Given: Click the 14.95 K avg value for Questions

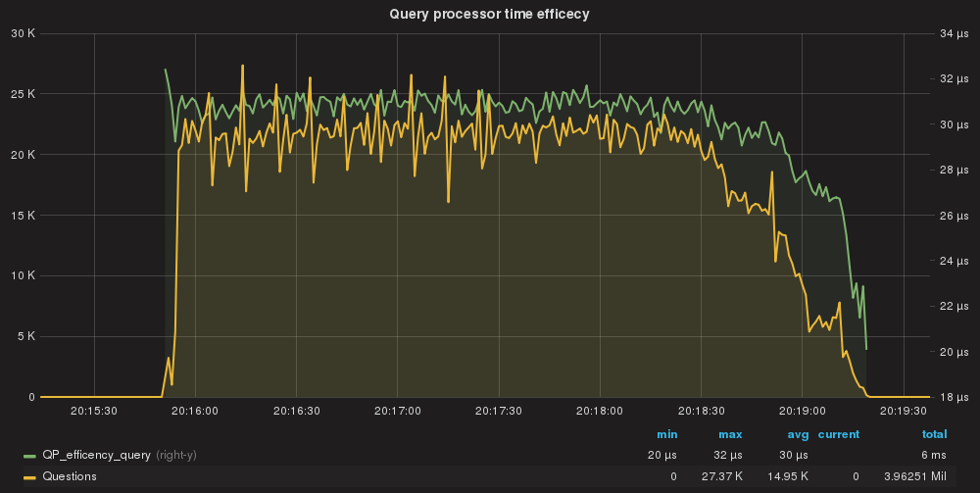Looking at the screenshot, I should click(x=789, y=476).
